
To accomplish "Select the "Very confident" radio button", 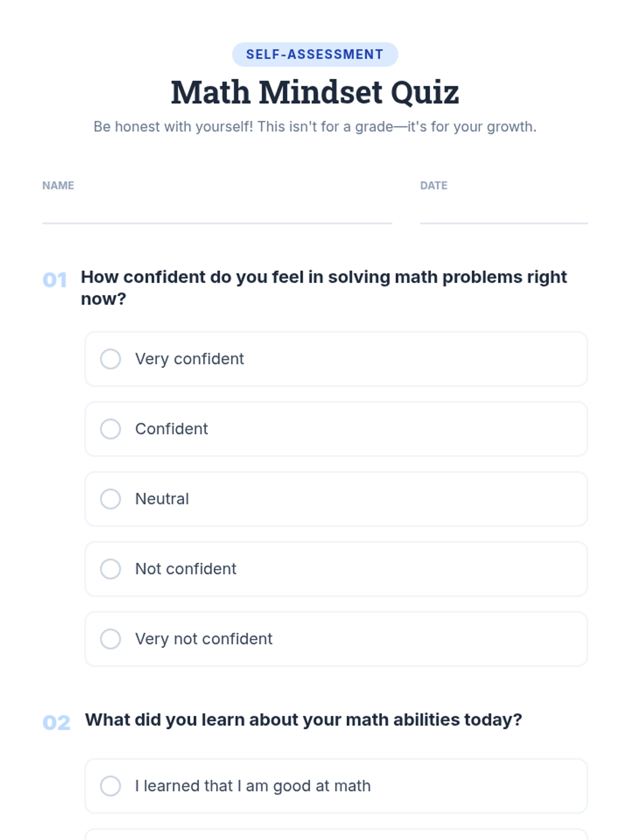I will 110,359.
